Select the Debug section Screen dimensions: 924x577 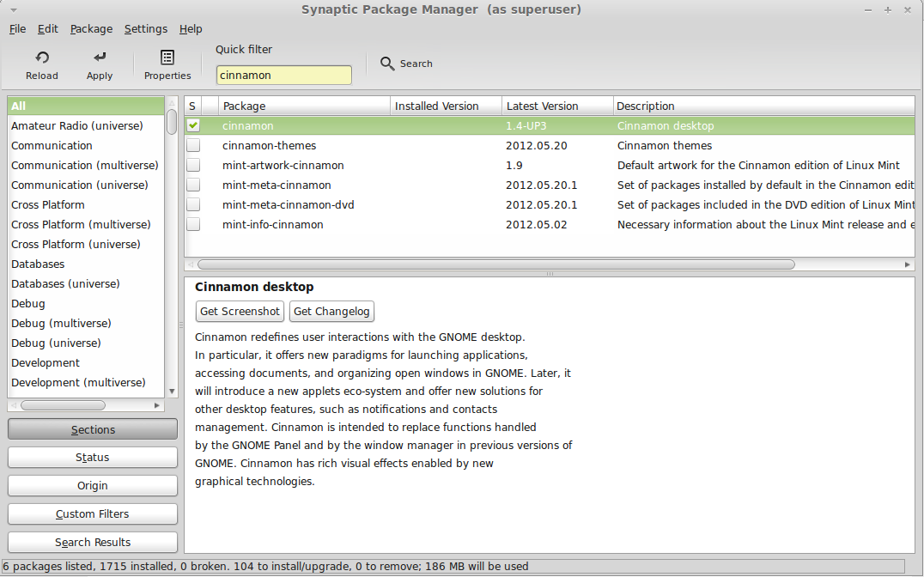pyautogui.click(x=86, y=304)
